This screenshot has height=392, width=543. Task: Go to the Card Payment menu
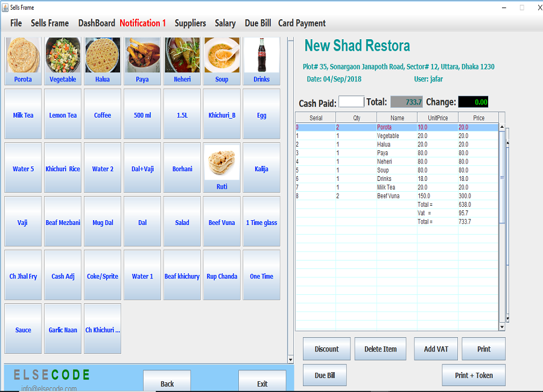[302, 23]
